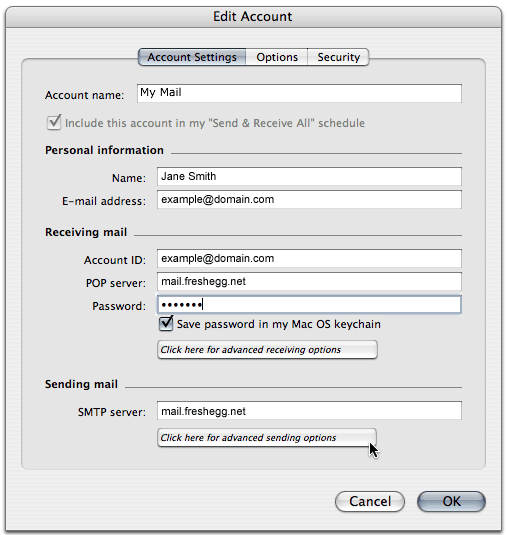
Task: Click the Personal information section heading
Action: click(x=104, y=150)
